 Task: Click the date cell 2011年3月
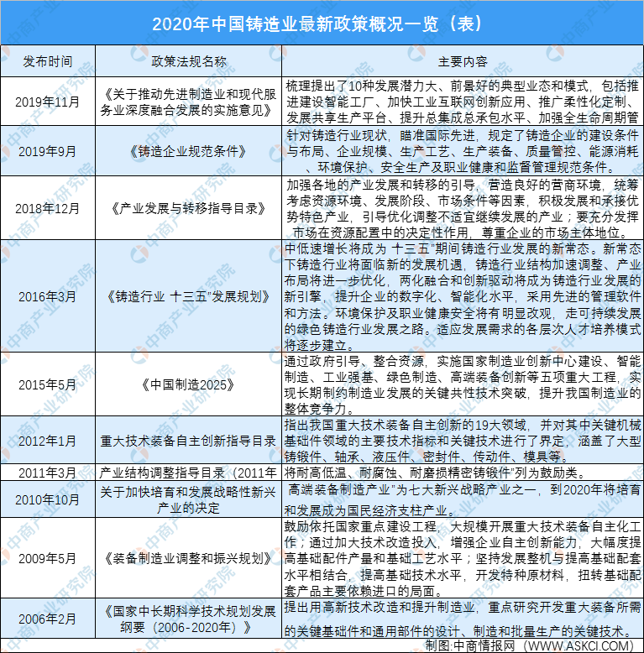48,473
